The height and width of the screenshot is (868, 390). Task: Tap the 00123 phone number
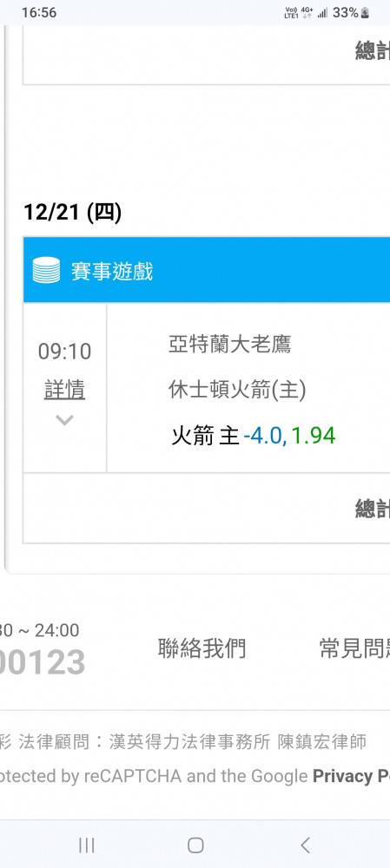[42, 662]
